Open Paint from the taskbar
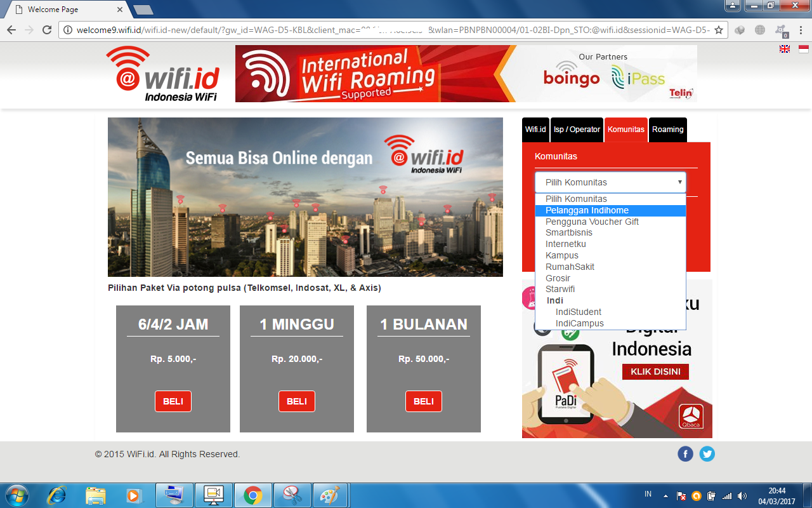Image resolution: width=812 pixels, height=508 pixels. click(x=331, y=495)
